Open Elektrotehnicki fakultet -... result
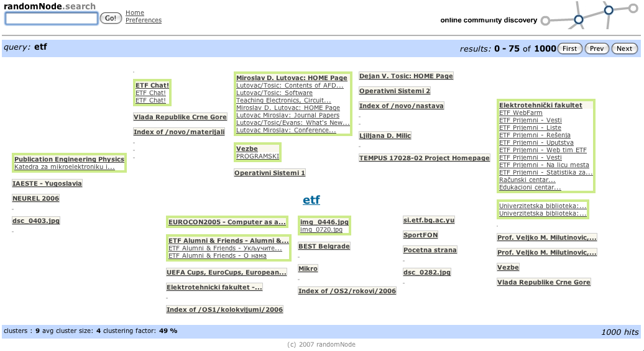This screenshot has height=351, width=644. click(x=214, y=288)
